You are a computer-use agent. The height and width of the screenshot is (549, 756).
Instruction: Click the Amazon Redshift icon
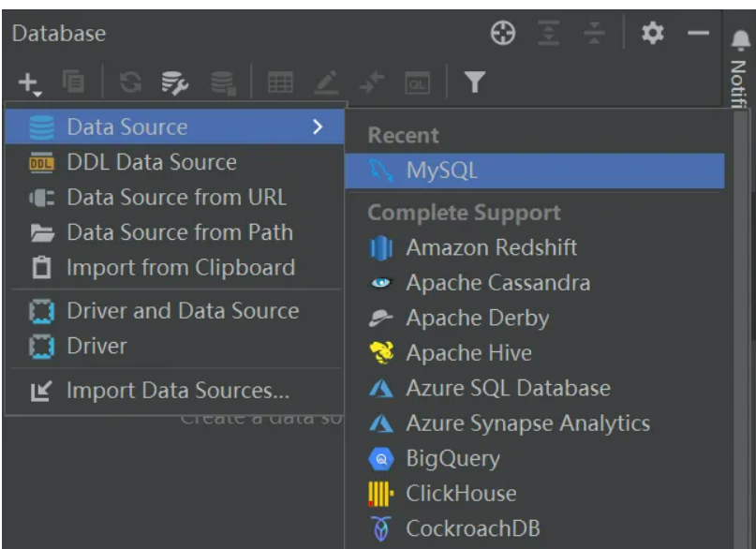tap(381, 247)
